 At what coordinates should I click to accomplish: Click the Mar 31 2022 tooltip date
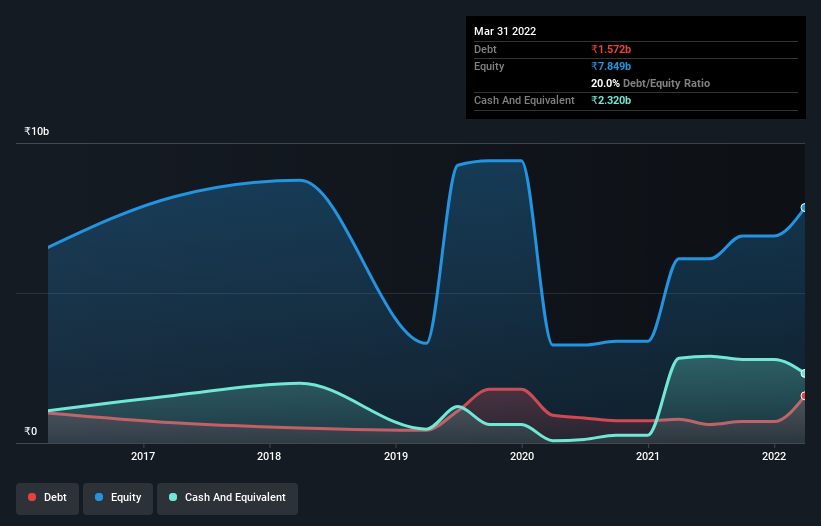coord(505,31)
